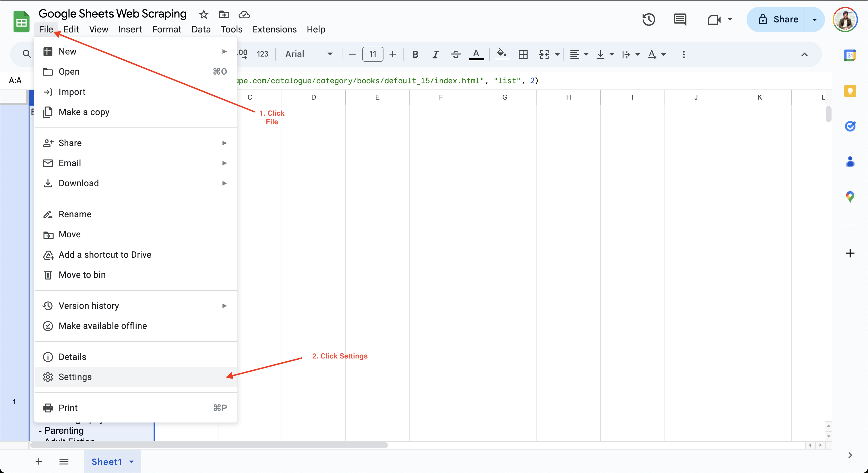Click the font size input field

click(x=372, y=54)
